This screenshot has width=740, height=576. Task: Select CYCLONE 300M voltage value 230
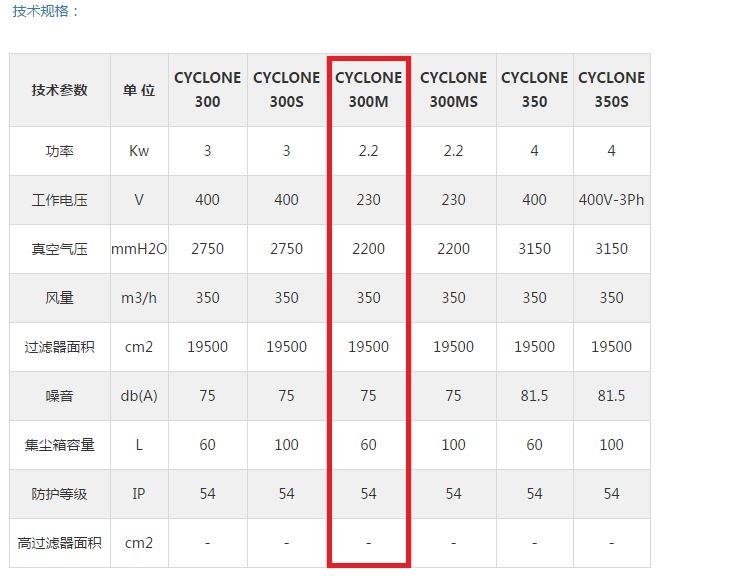click(369, 200)
